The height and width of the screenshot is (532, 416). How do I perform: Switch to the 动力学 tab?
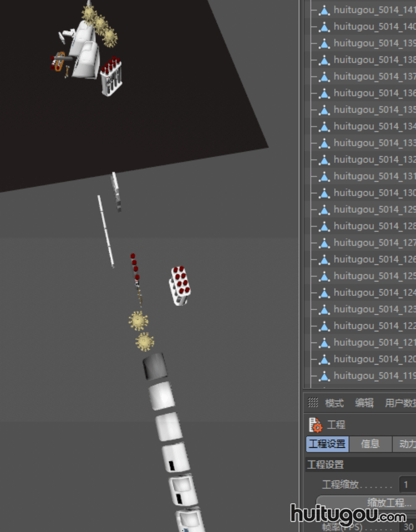pos(404,444)
